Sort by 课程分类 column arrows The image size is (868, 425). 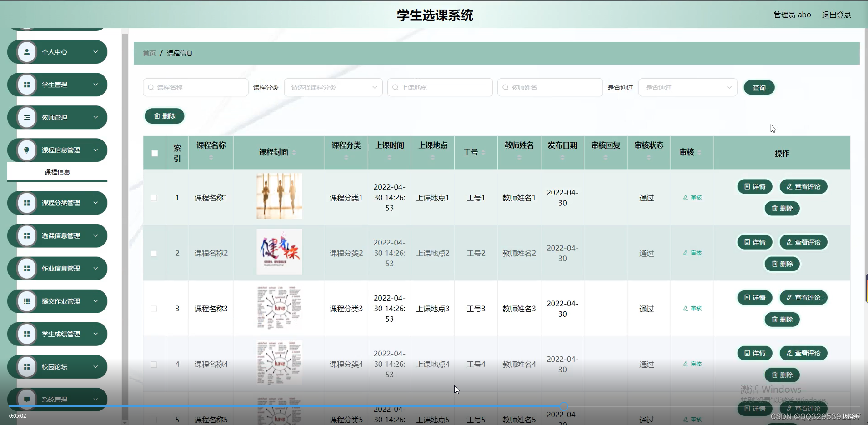(x=346, y=157)
